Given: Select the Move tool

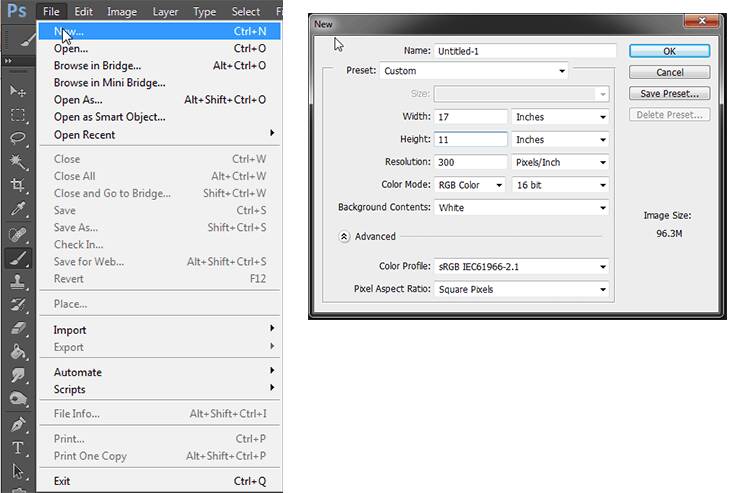Looking at the screenshot, I should pyautogui.click(x=17, y=90).
